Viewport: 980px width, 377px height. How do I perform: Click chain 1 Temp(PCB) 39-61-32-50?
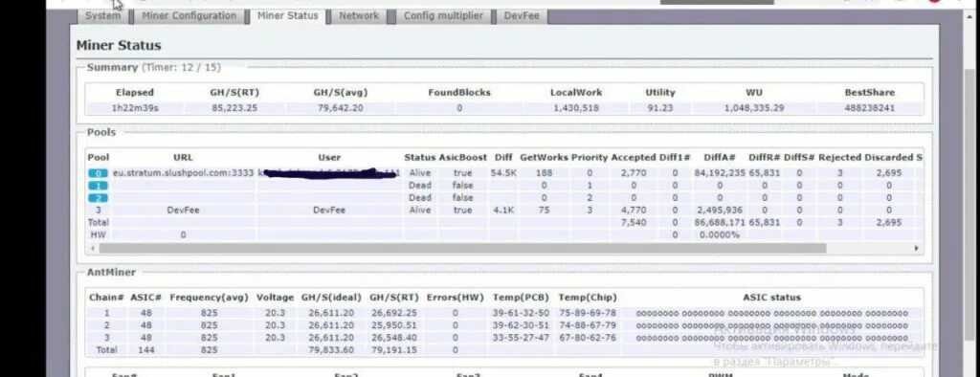coord(521,313)
